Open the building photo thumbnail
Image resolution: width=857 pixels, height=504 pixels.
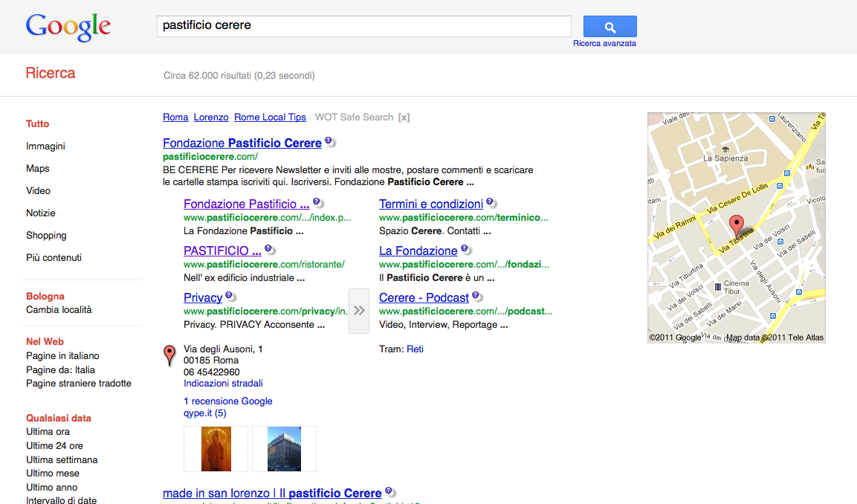[284, 449]
